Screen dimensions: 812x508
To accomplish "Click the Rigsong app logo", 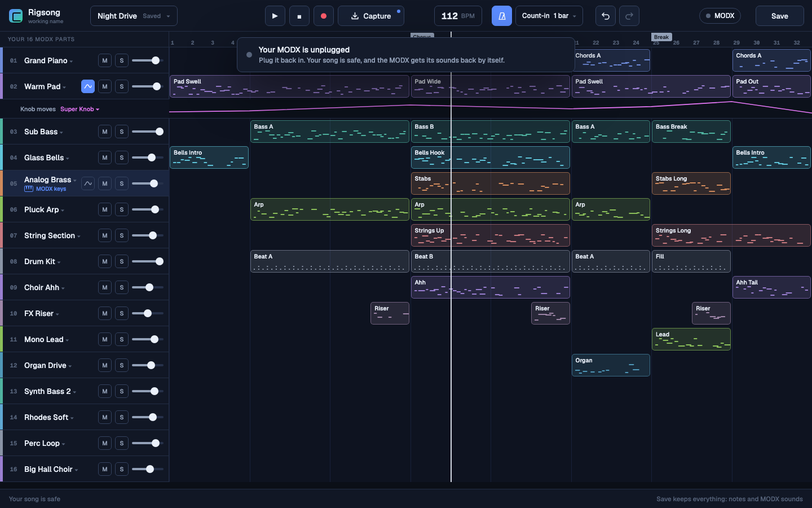I will [x=16, y=16].
